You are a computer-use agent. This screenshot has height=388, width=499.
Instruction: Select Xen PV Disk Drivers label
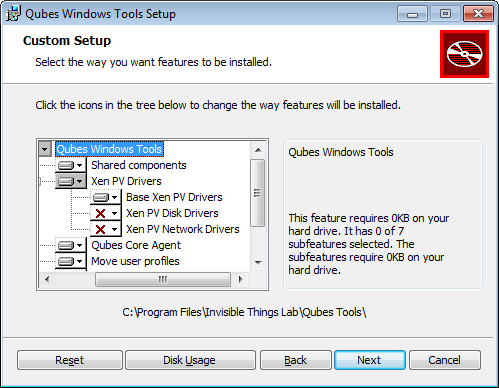[x=172, y=213]
